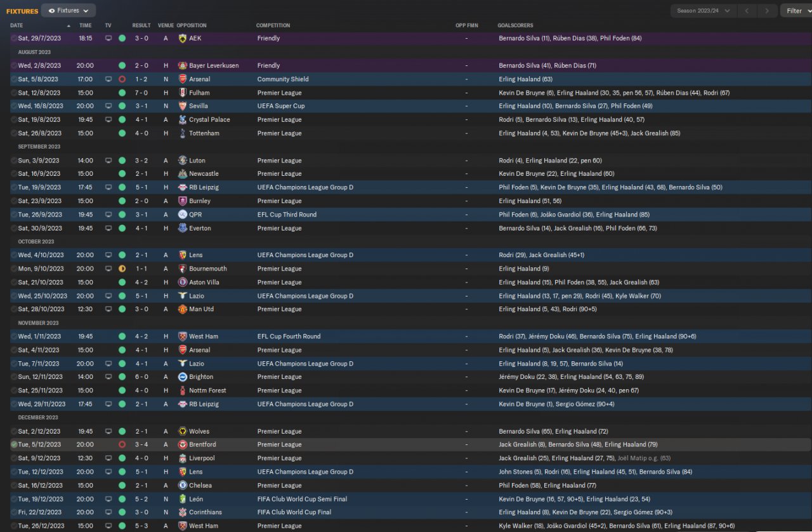Screen dimensions: 812x532
Task: Click the Tottenham club badge
Action: [x=183, y=133]
